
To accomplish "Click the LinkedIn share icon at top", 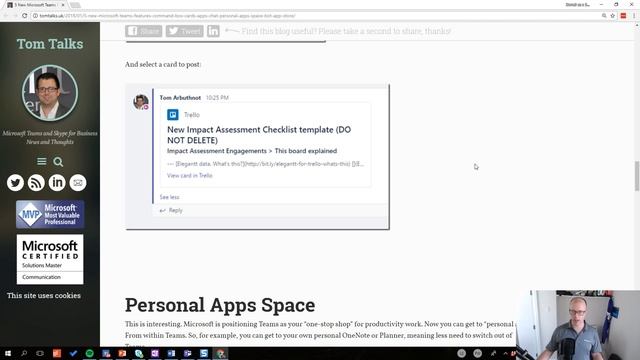I will point(213,31).
